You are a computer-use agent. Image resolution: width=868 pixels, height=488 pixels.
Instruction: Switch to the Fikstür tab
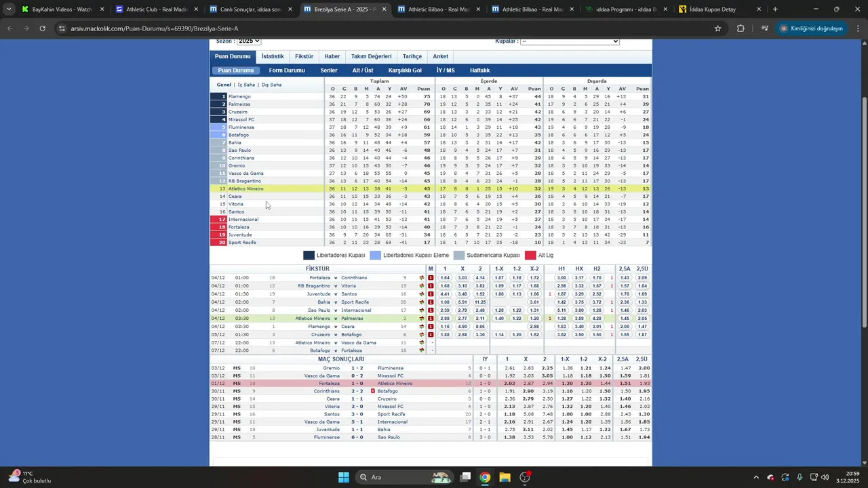(304, 57)
